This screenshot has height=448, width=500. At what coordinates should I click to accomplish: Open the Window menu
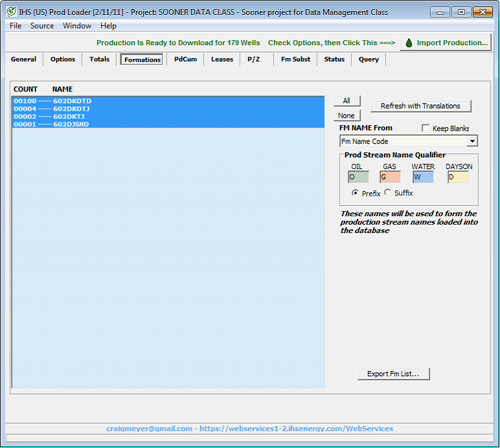coord(76,26)
